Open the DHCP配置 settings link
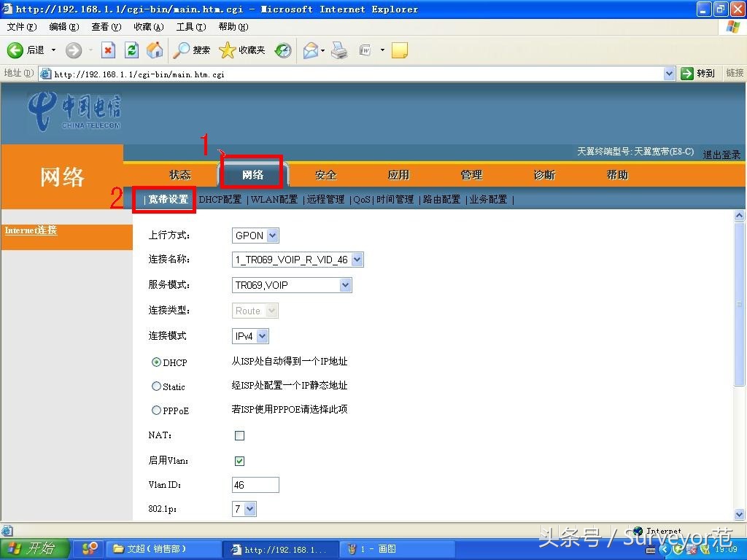Viewport: 747px width, 560px height. click(x=220, y=198)
